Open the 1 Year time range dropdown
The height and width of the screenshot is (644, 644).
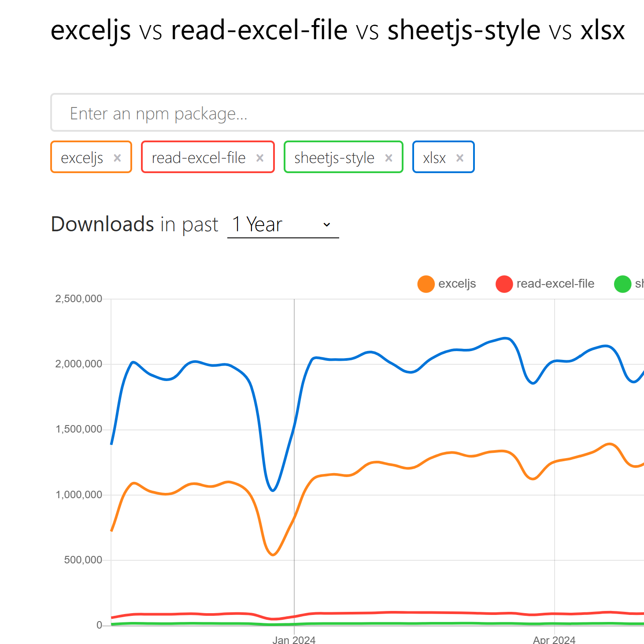point(282,225)
